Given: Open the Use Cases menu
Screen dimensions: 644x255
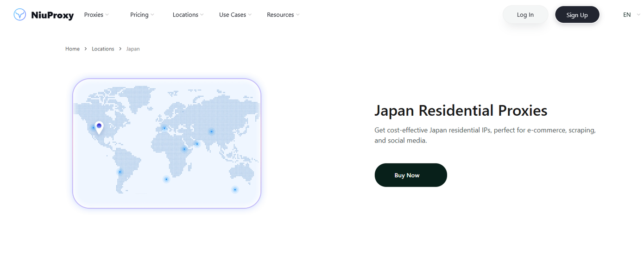Looking at the screenshot, I should [233, 15].
